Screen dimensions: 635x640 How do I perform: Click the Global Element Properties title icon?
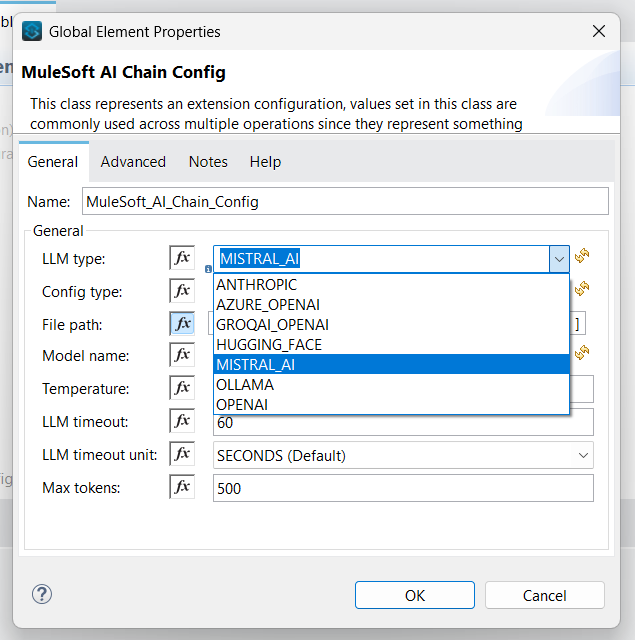[x=32, y=31]
